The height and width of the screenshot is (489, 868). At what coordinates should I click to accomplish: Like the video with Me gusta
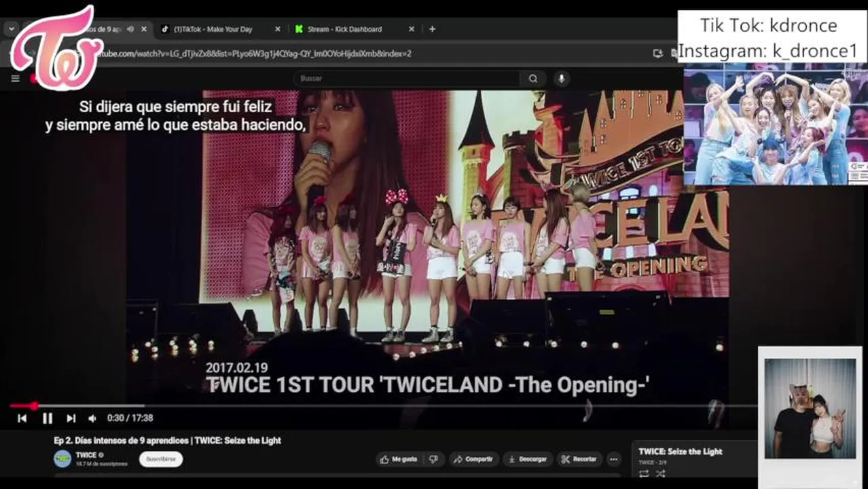399,459
